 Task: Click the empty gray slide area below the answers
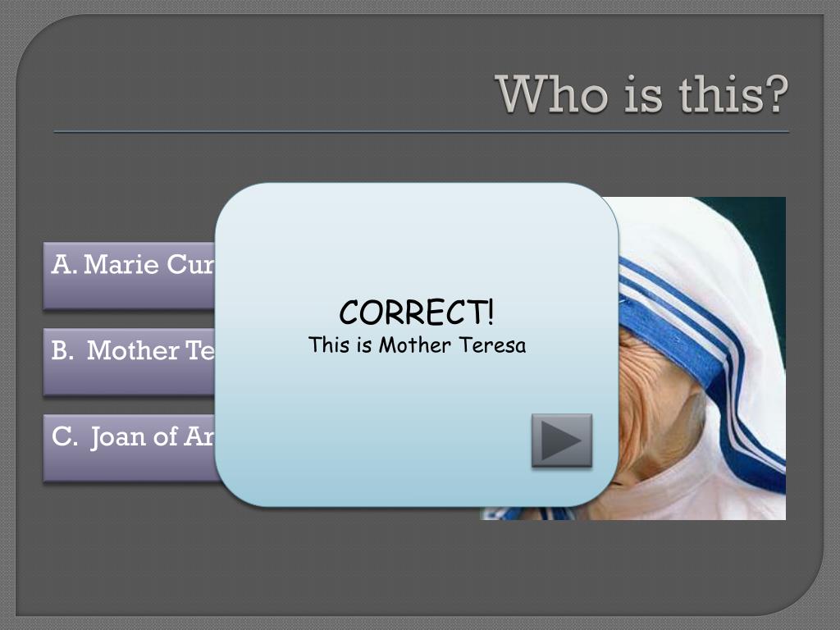241,557
